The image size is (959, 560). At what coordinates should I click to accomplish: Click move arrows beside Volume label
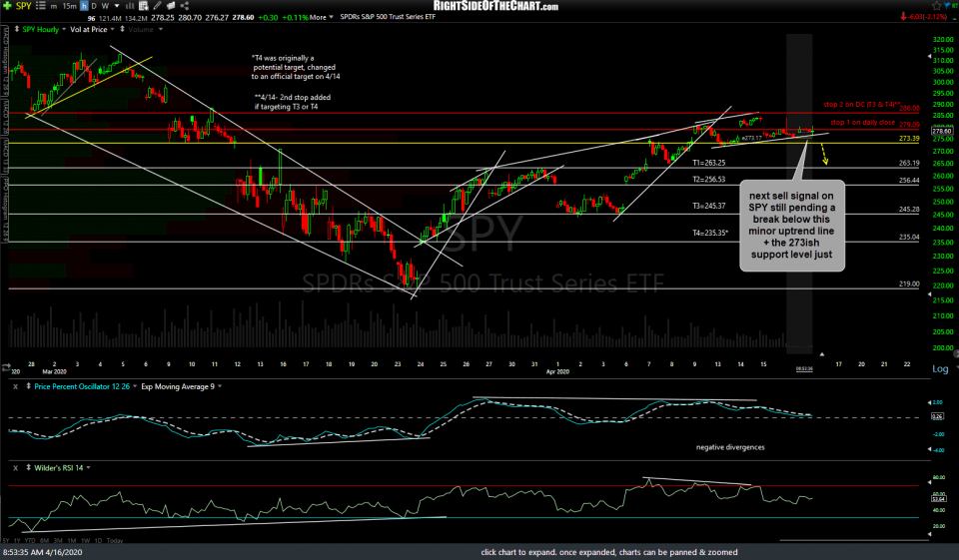tap(122, 29)
